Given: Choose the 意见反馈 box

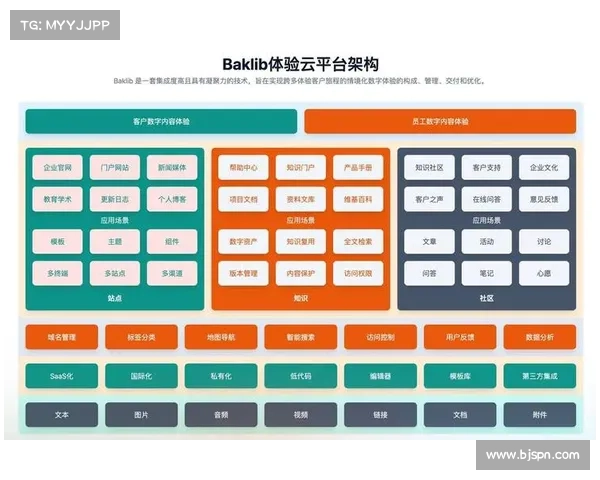Looking at the screenshot, I should 544,199.
